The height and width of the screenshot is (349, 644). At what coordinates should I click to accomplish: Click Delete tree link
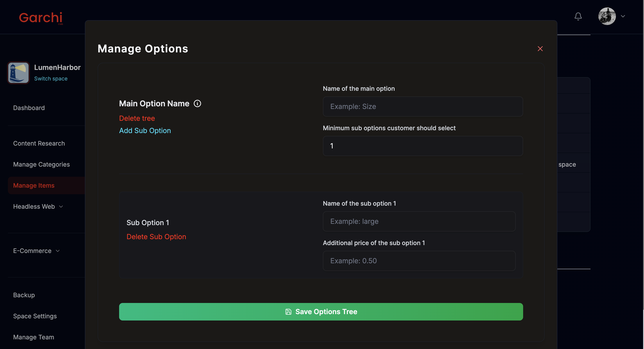[137, 118]
